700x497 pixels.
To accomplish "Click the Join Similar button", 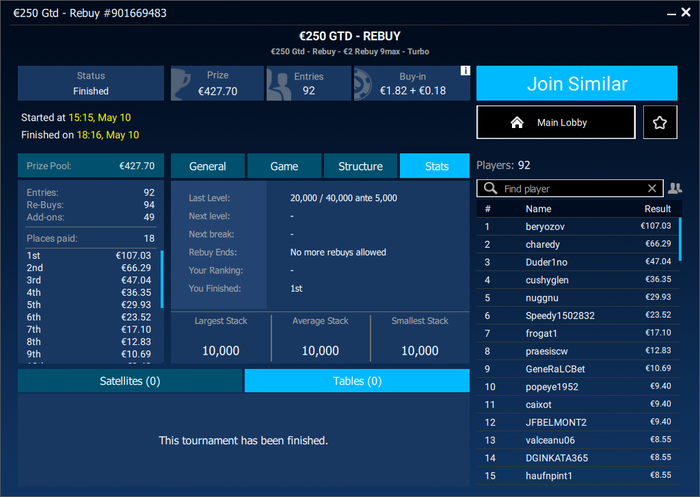I will coord(577,84).
